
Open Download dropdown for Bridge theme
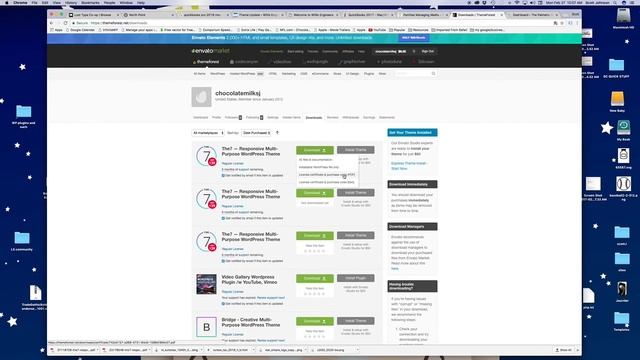(315, 321)
